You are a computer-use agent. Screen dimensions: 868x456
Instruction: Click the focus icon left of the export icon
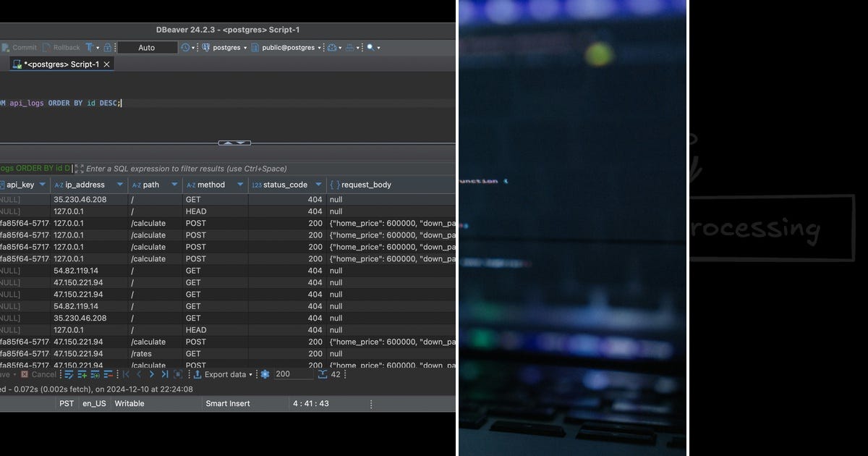[178, 374]
